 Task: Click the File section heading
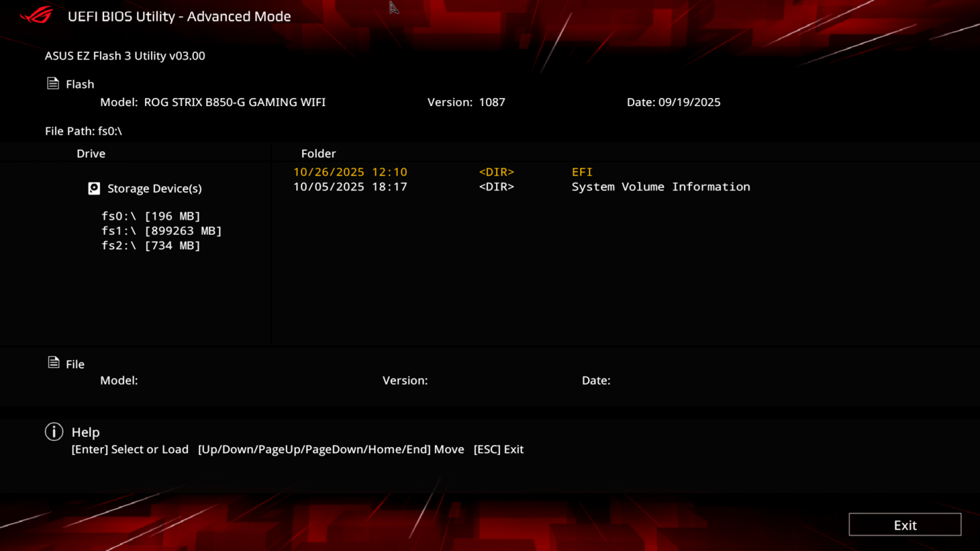coord(76,365)
